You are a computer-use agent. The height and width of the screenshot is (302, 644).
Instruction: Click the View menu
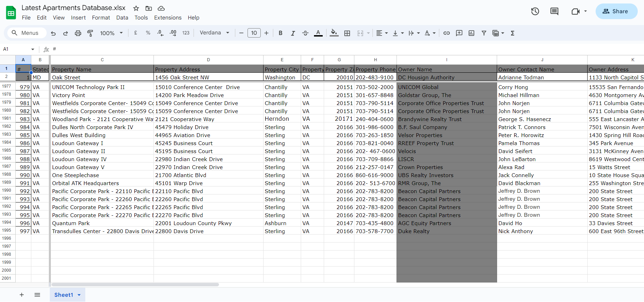(x=59, y=18)
